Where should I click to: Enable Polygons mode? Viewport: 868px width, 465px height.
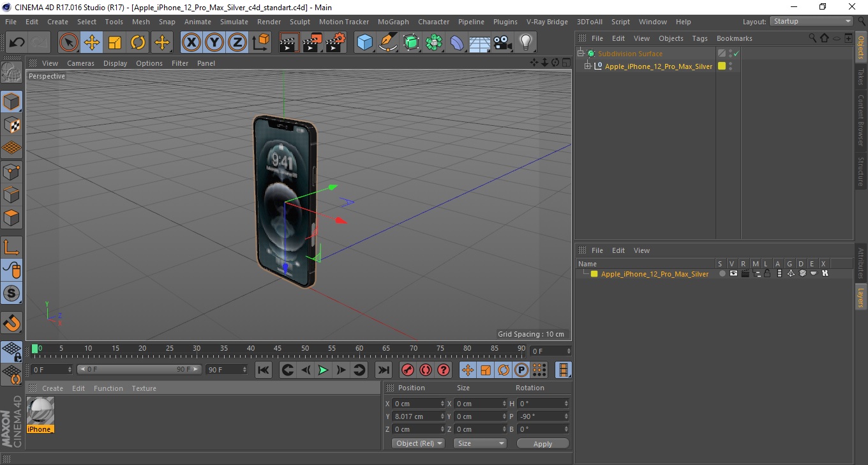[12, 217]
